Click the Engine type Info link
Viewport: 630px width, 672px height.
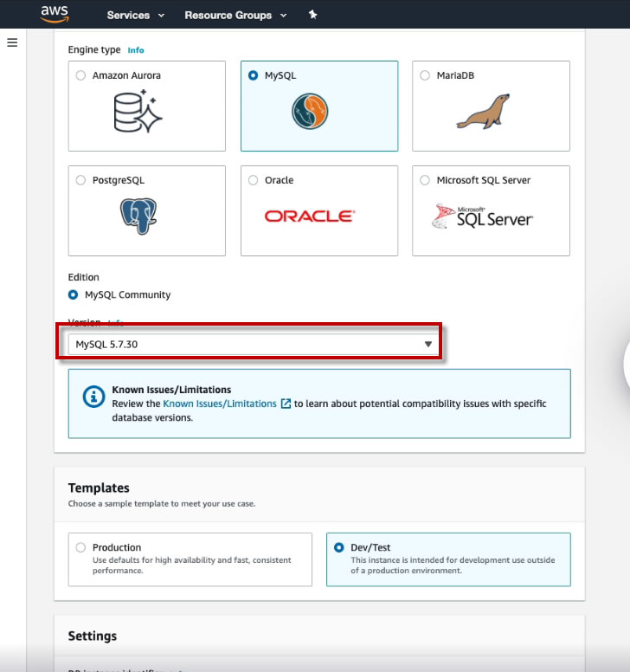136,50
